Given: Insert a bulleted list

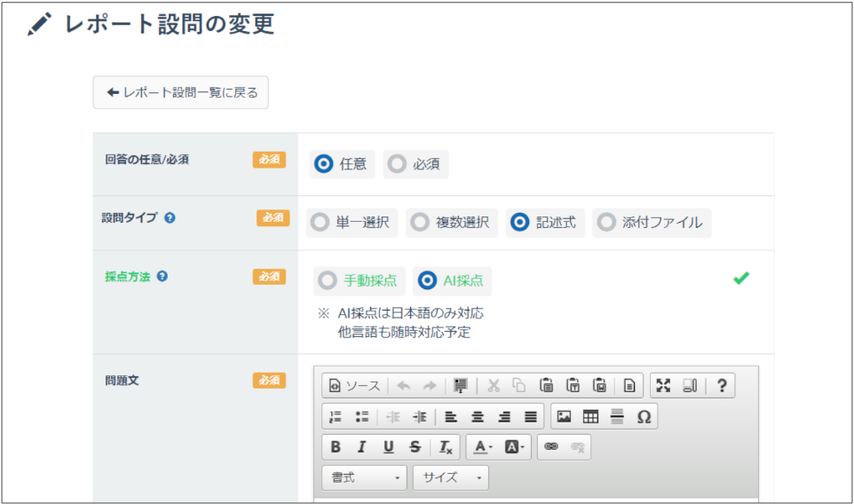Looking at the screenshot, I should [362, 417].
